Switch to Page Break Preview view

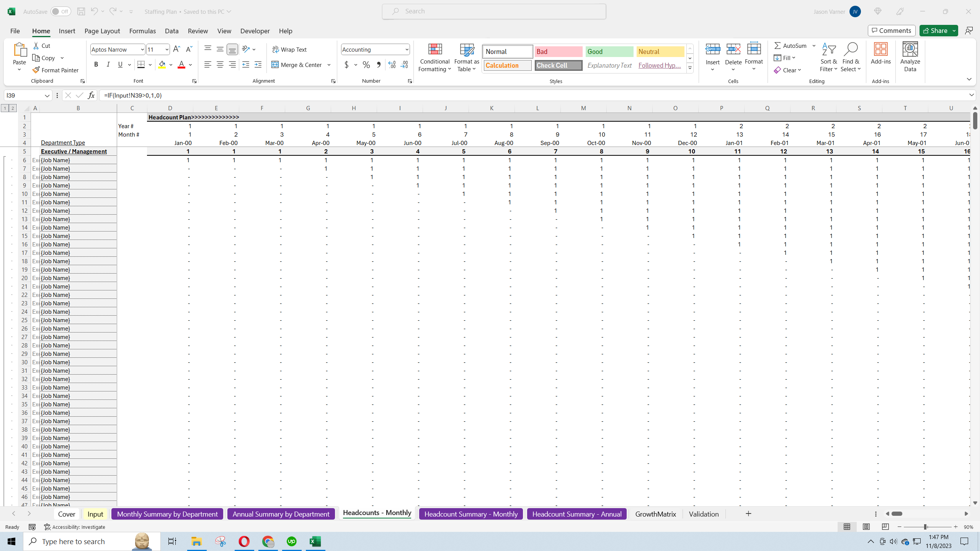tap(885, 527)
